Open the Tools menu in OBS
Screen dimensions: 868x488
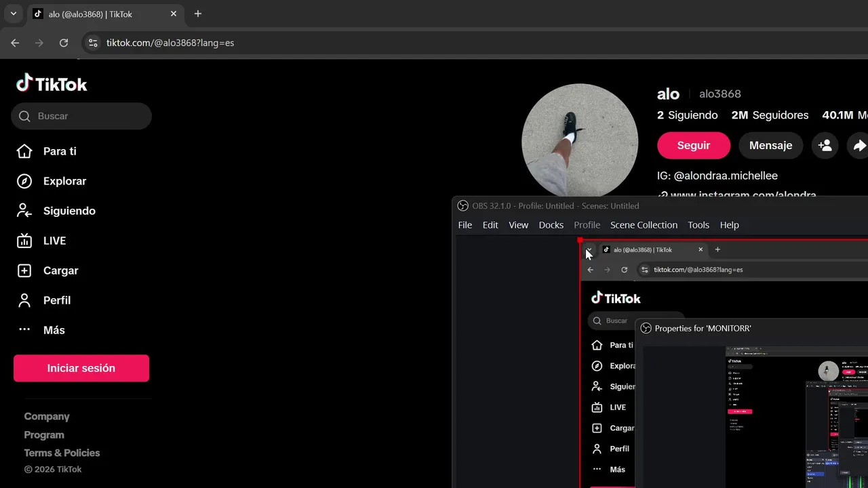698,225
